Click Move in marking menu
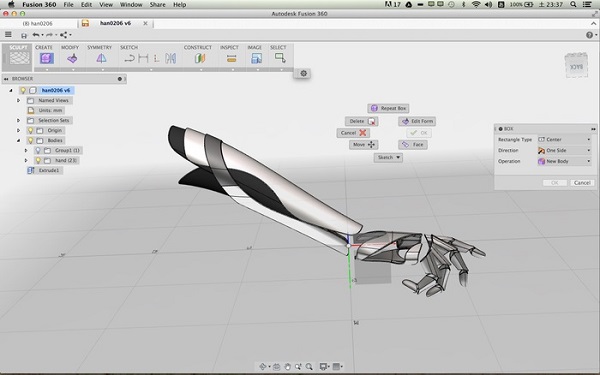The height and width of the screenshot is (375, 600). click(x=364, y=145)
